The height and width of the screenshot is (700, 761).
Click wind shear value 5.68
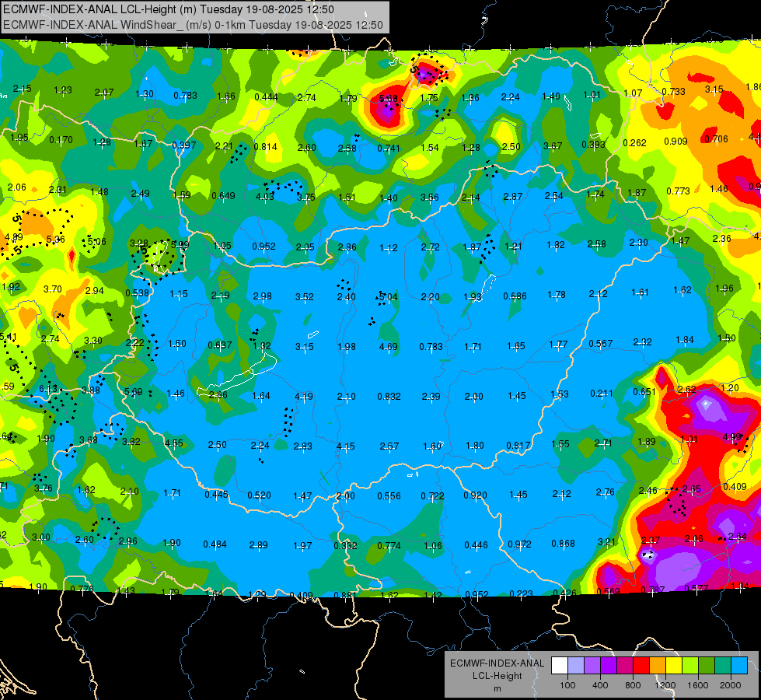click(x=388, y=99)
